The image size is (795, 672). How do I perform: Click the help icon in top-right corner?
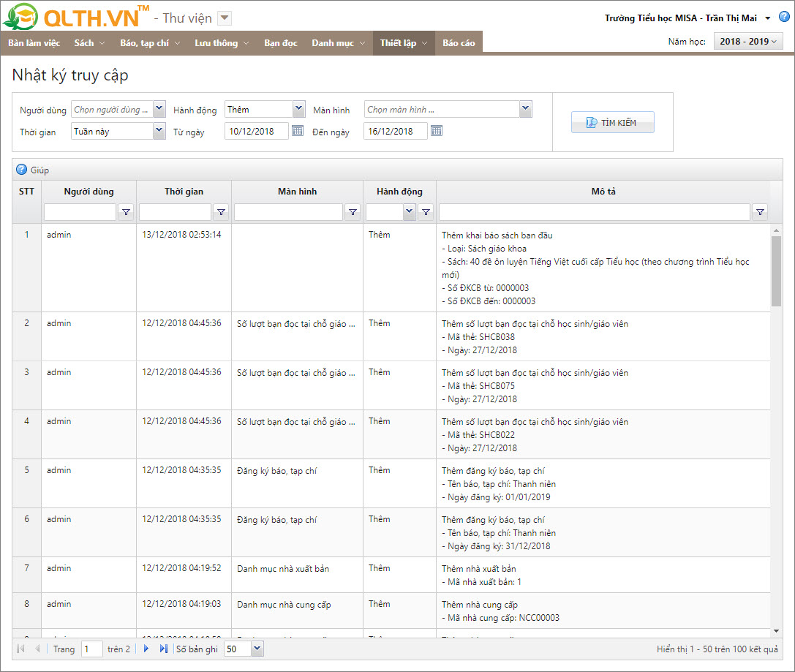(x=784, y=17)
